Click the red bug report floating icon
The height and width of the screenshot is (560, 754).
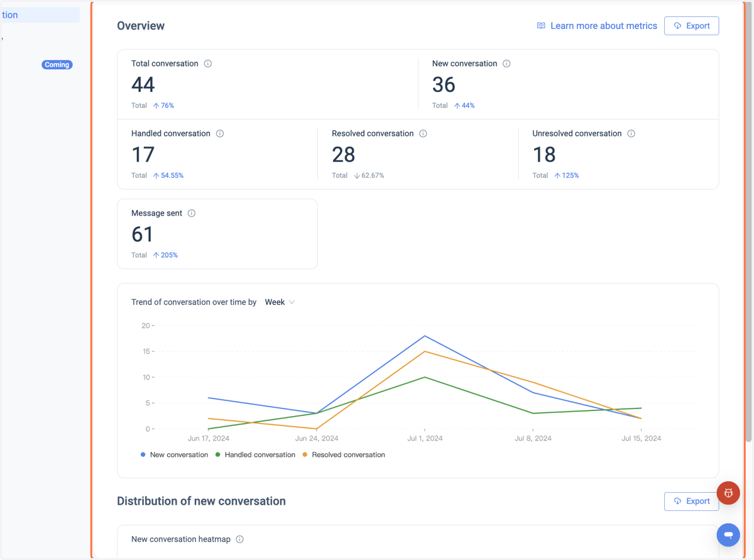point(728,493)
